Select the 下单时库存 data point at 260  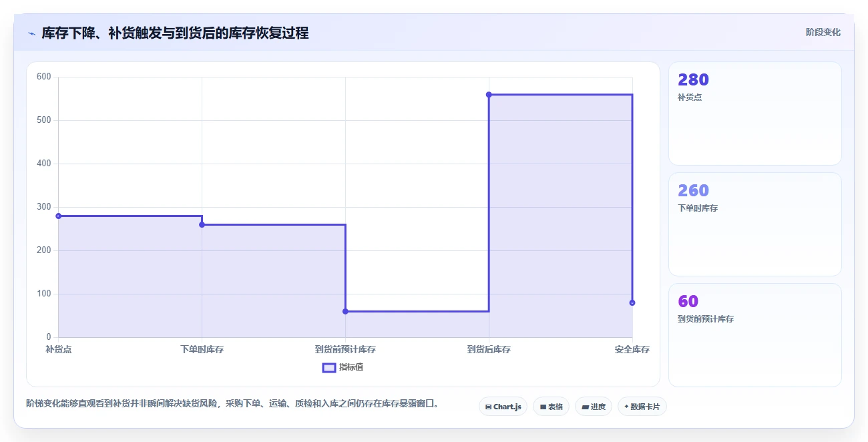pos(202,224)
